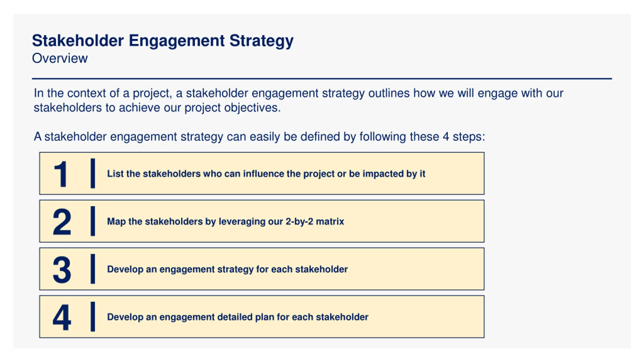This screenshot has width=644, height=362.
Task: Click the vertical bar beside number 4
Action: [x=93, y=316]
